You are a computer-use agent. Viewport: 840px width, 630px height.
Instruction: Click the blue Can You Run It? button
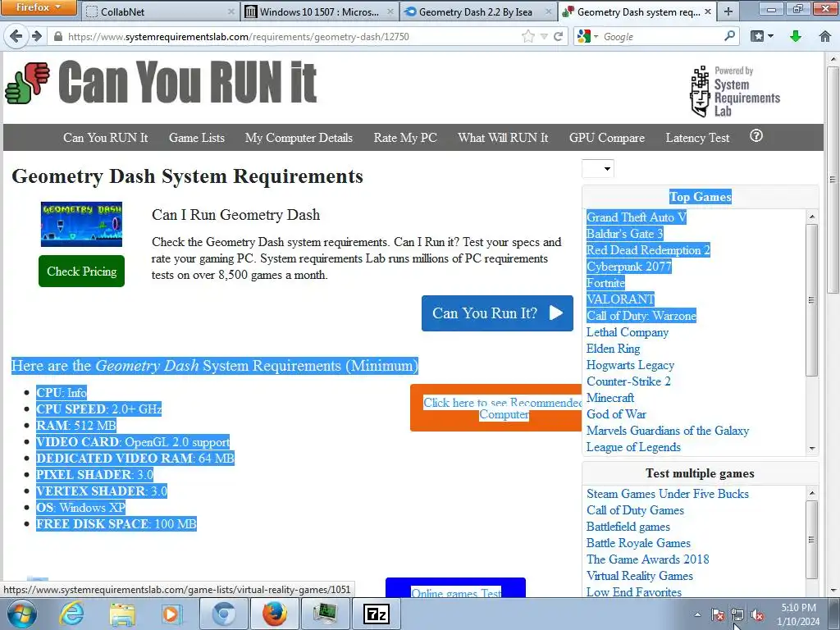click(x=497, y=313)
